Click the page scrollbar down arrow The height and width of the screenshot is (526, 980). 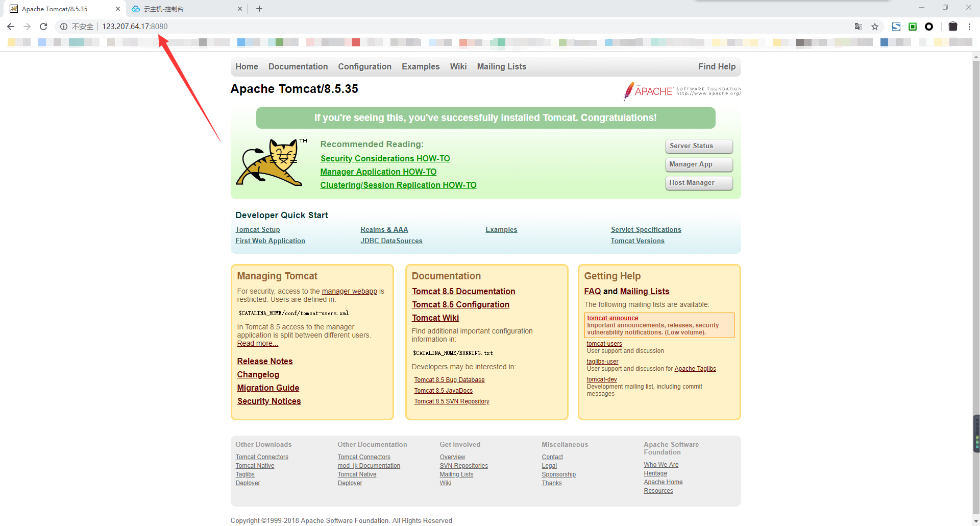(x=976, y=521)
